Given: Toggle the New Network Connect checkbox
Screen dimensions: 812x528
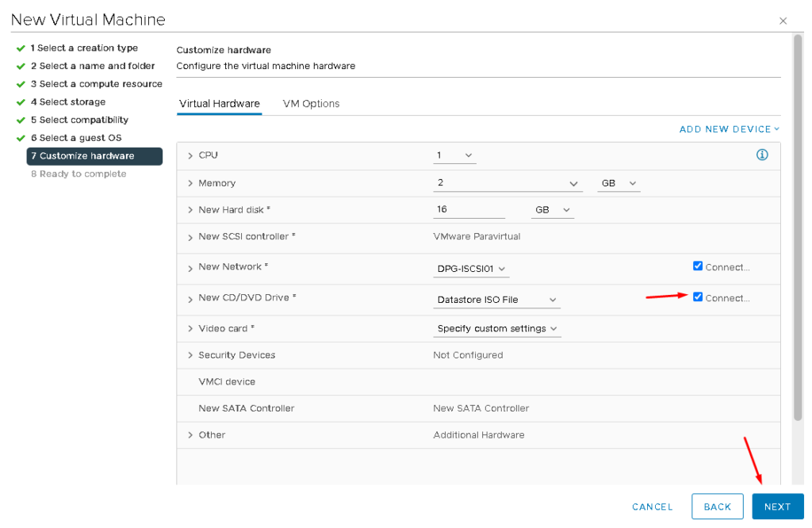Looking at the screenshot, I should (x=698, y=266).
